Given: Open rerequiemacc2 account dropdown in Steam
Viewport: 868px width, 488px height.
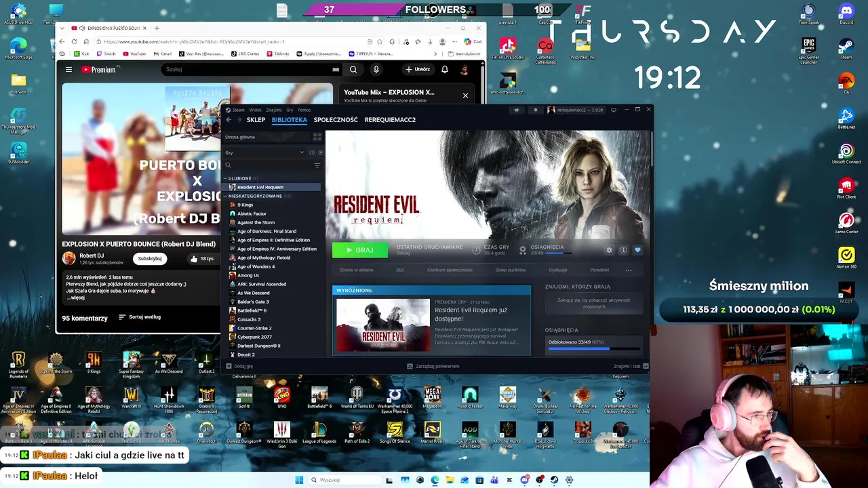Looking at the screenshot, I should tap(575, 110).
